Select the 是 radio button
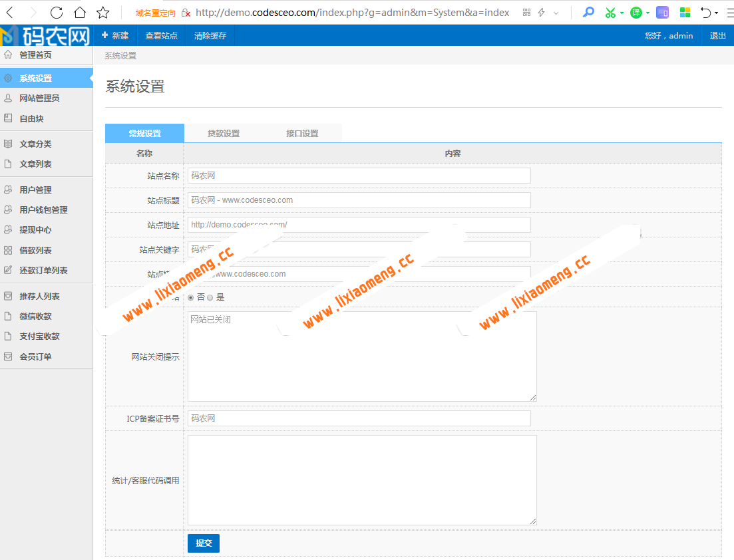734x560 pixels. pos(210,297)
